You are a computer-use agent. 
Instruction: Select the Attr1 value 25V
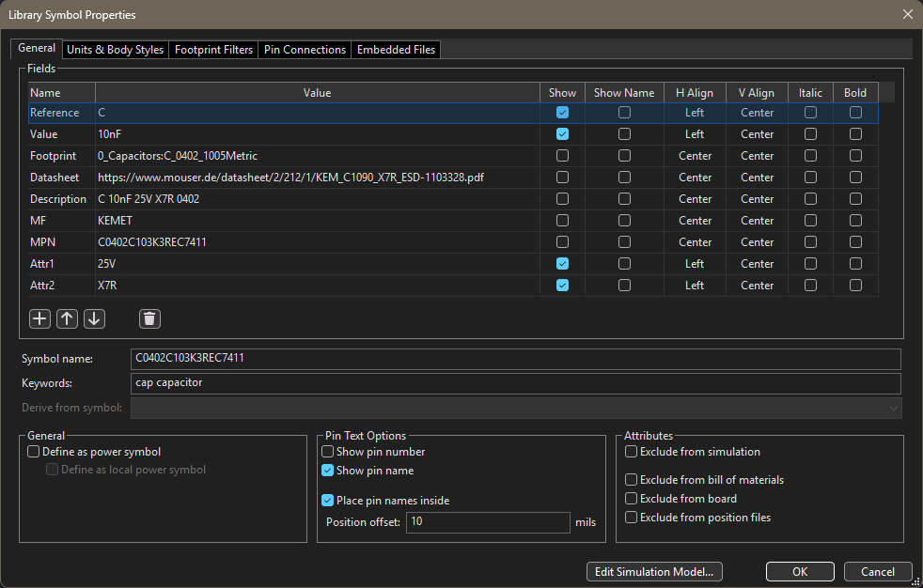click(318, 263)
